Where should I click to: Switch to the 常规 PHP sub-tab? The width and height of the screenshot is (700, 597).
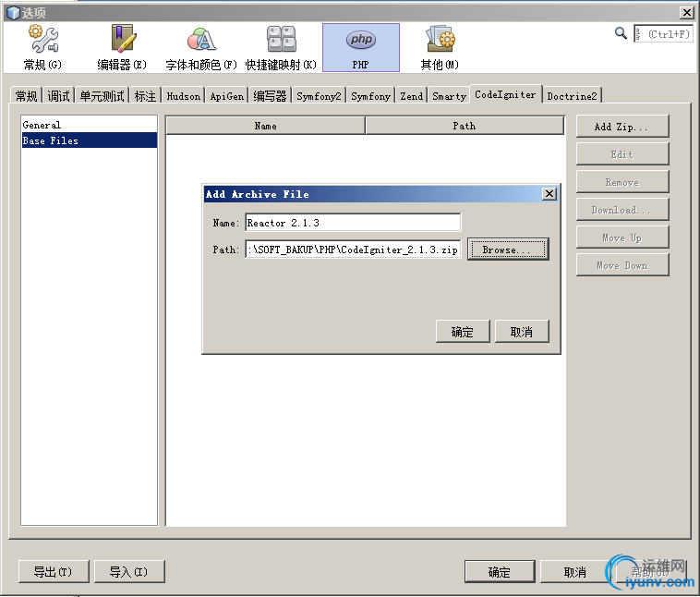[x=27, y=95]
